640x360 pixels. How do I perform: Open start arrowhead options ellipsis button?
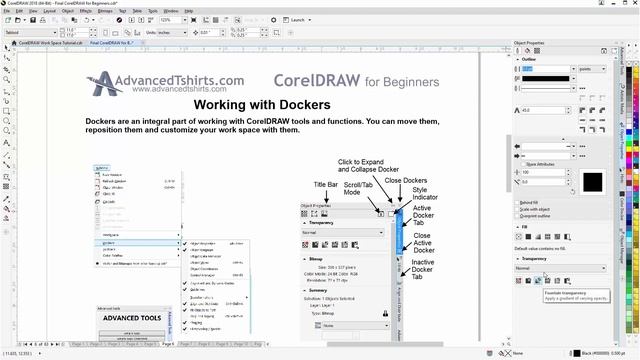(x=582, y=146)
